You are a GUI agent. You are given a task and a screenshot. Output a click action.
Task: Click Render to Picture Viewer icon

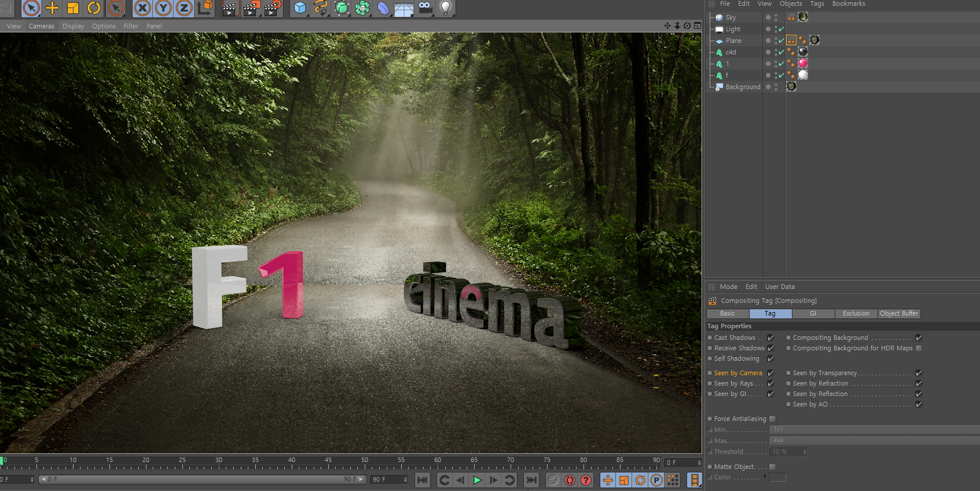click(251, 8)
